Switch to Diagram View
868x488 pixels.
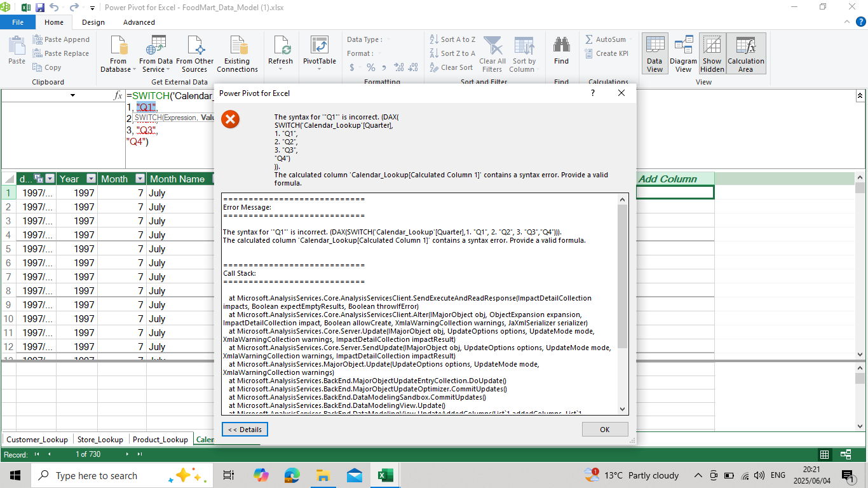tap(683, 53)
